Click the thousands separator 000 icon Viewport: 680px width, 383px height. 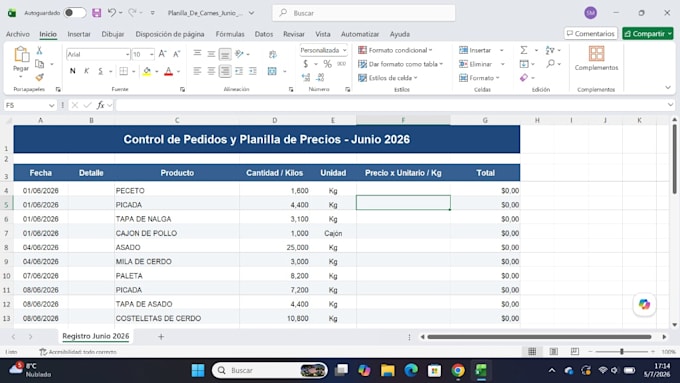pos(341,64)
